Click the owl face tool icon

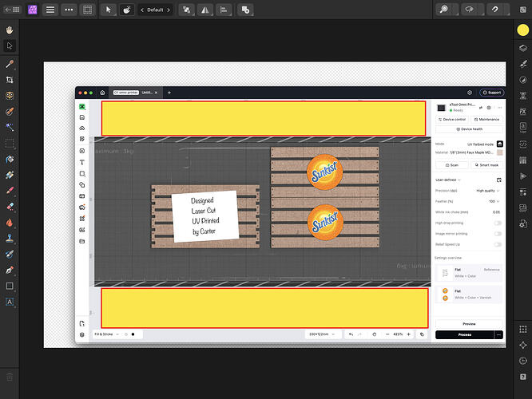[10, 96]
